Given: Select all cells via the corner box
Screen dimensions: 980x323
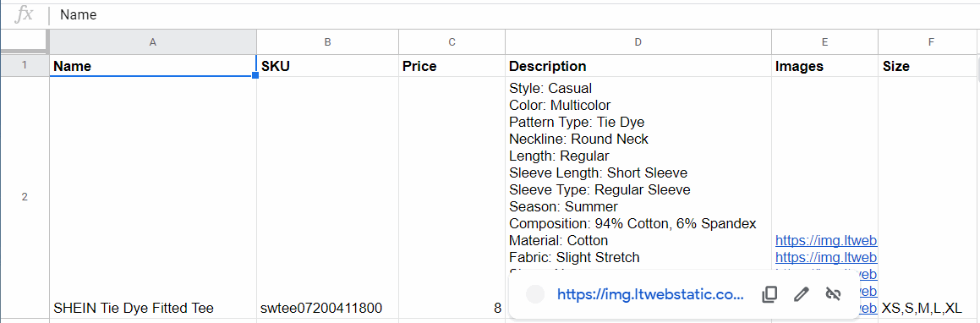Looking at the screenshot, I should (x=24, y=42).
